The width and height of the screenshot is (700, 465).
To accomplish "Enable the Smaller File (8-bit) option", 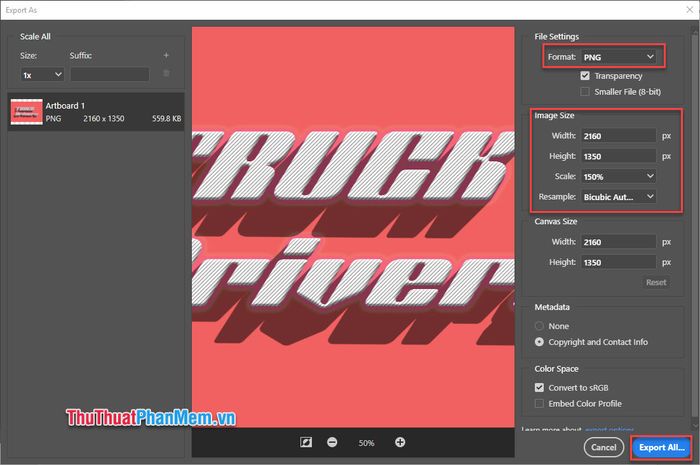I will pos(585,92).
